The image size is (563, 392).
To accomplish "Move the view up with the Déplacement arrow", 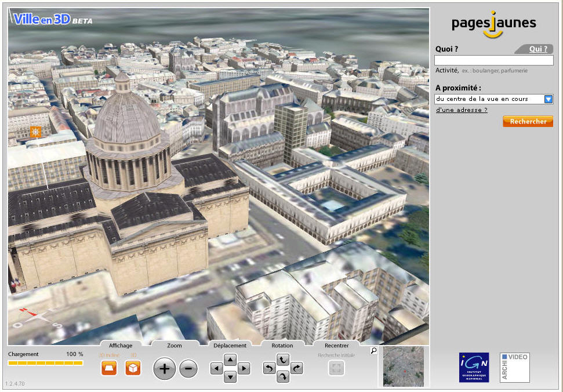I will (x=230, y=359).
